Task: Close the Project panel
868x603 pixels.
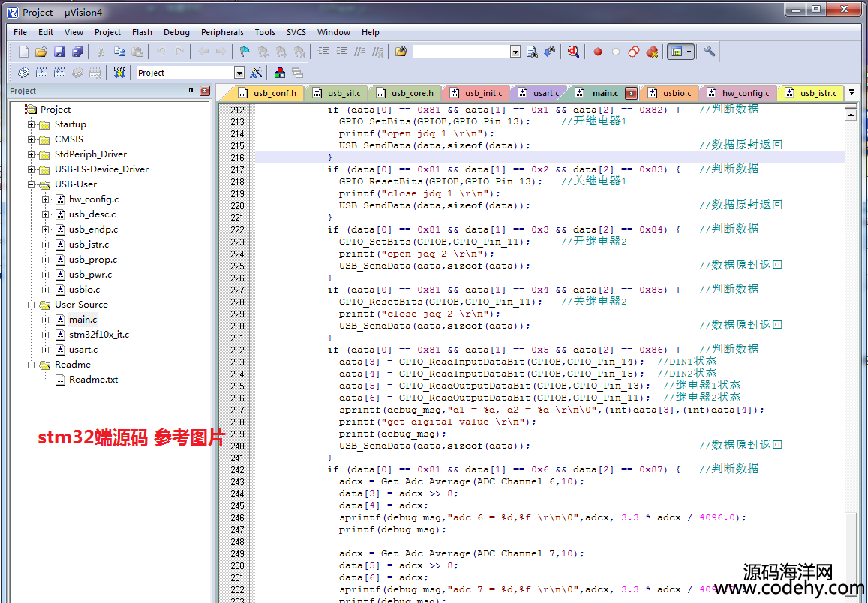Action: (x=205, y=91)
